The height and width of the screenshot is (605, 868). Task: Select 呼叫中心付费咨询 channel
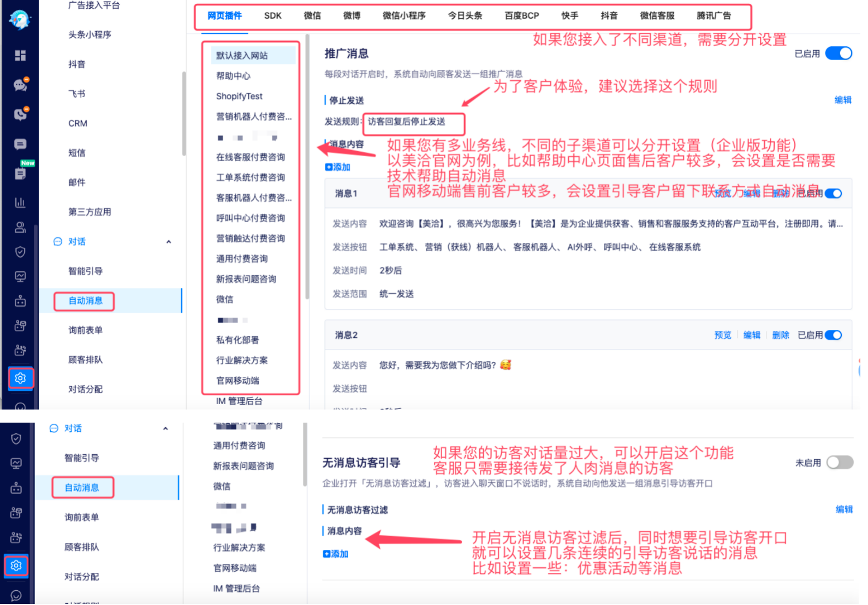tap(251, 218)
